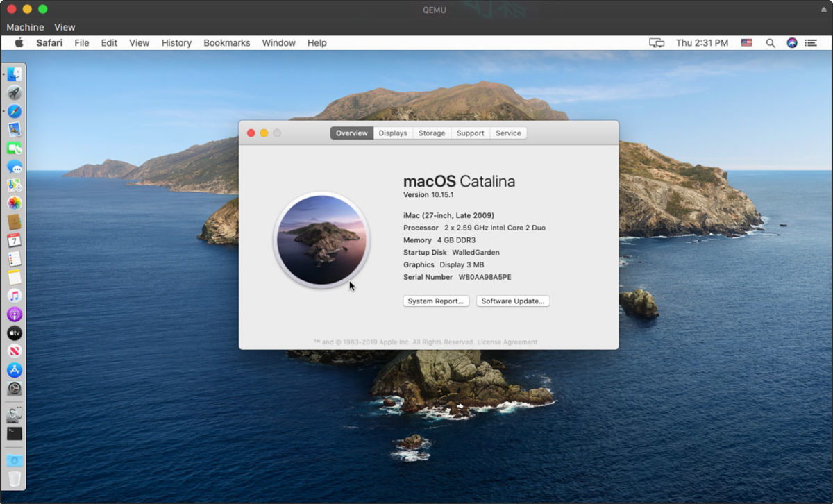The width and height of the screenshot is (833, 504).
Task: Select the Storage tab
Action: coord(432,133)
